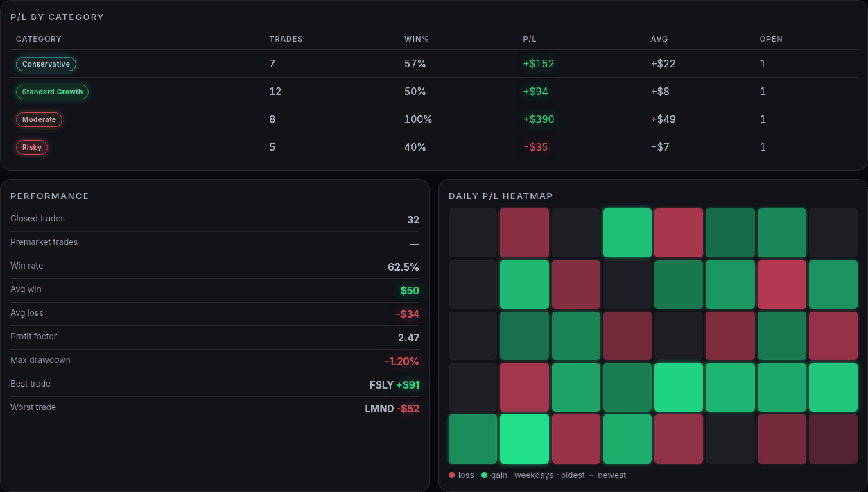The image size is (868, 492).
Task: Click the P/L BY CATEGORY heading
Action: click(57, 17)
